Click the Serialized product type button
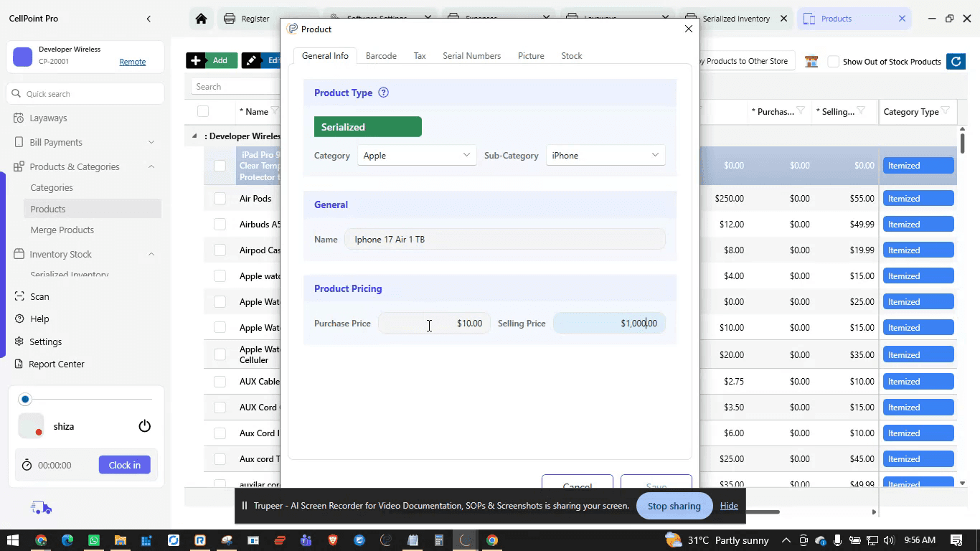Viewport: 980px width, 551px height. (x=368, y=127)
